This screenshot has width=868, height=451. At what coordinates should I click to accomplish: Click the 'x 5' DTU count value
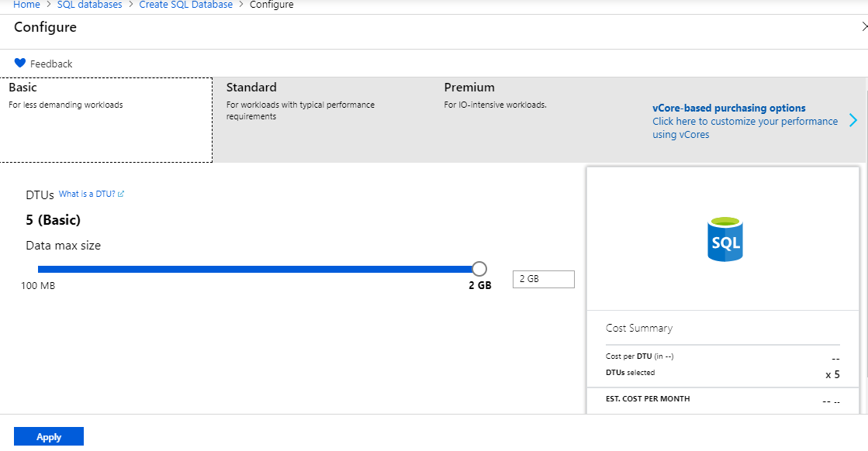[x=832, y=375]
